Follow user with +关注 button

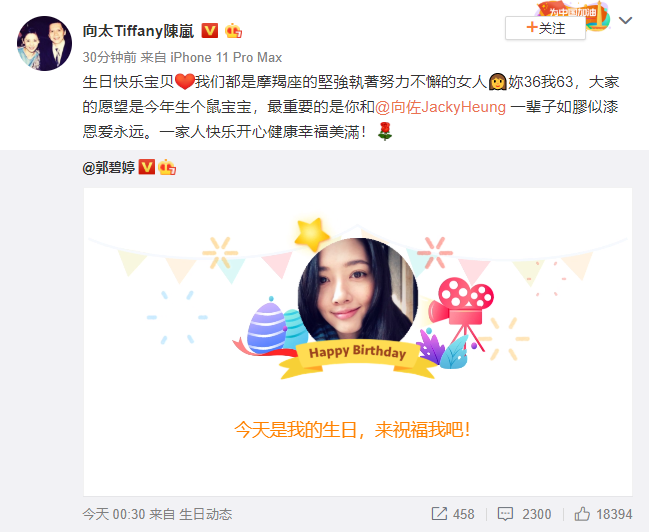point(546,28)
